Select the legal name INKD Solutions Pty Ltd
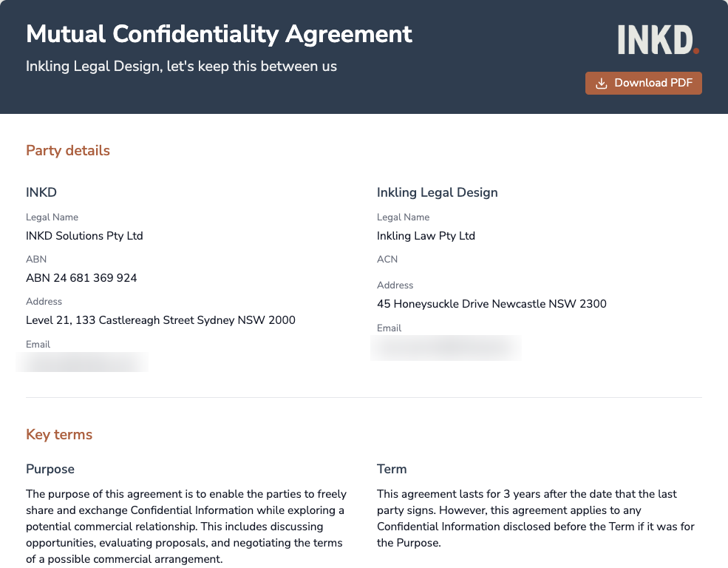This screenshot has height=568, width=728. [x=84, y=235]
